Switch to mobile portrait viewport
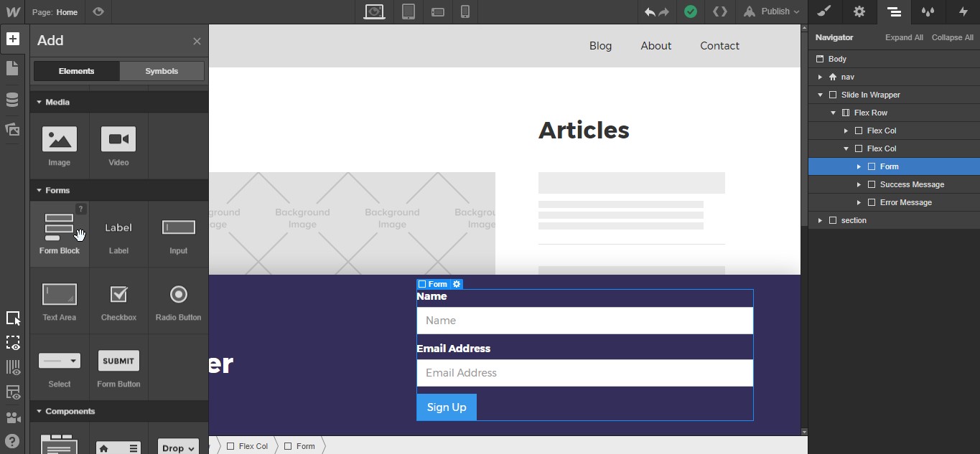Screen dimensions: 980x454 tap(465, 11)
